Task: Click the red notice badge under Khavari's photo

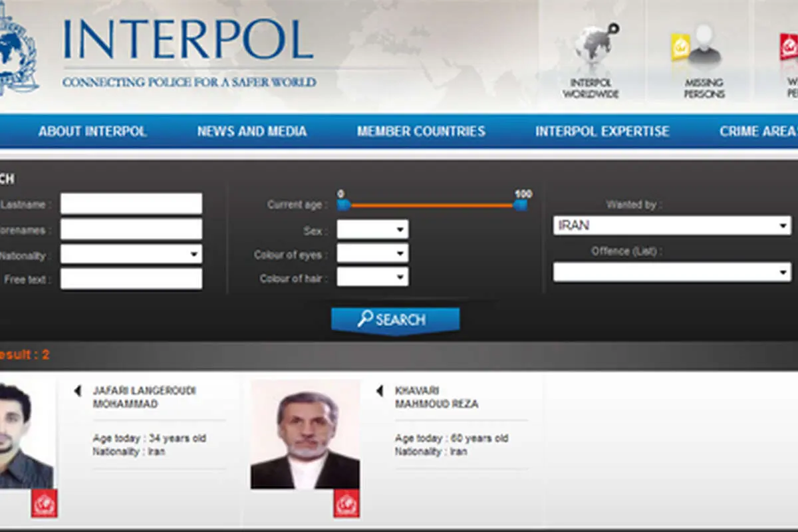Action: [346, 503]
